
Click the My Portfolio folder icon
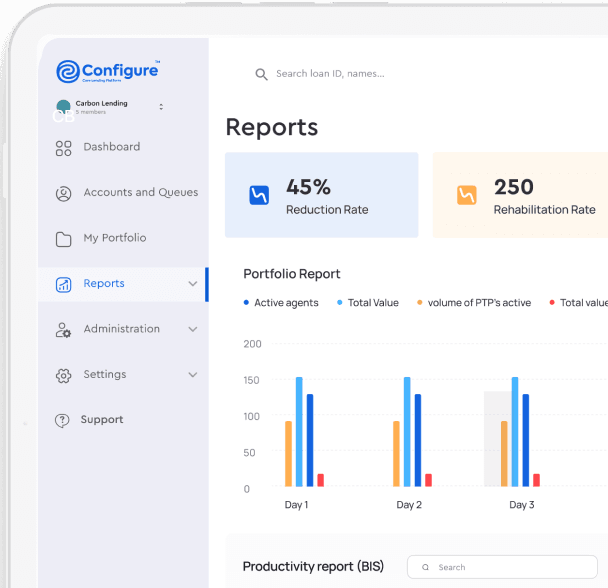[x=63, y=239]
